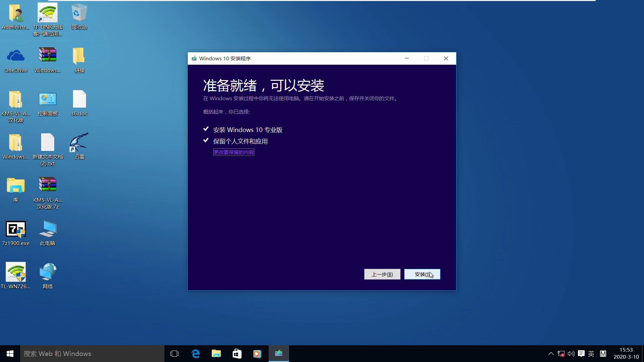Click the 搜索 Web 和 Windows search box
The width and height of the screenshot is (644, 362).
coord(92,354)
